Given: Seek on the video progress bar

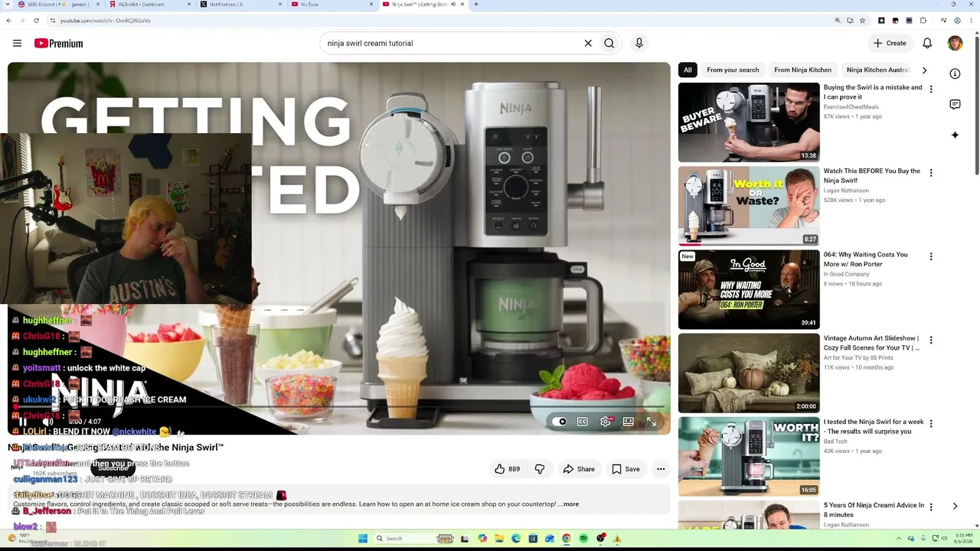Looking at the screenshot, I should coord(339,407).
